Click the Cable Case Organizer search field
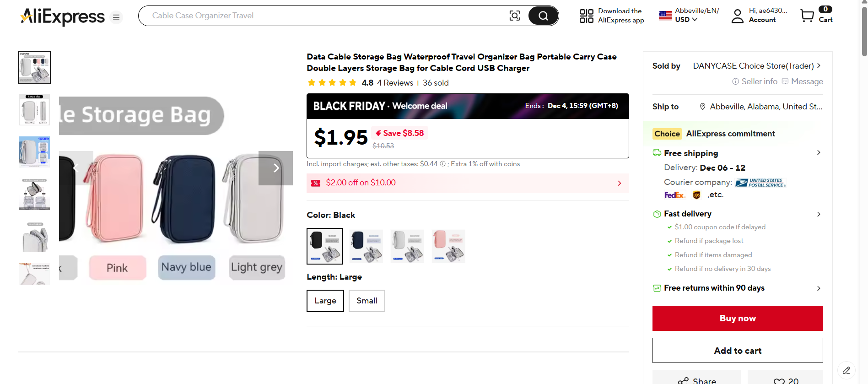 pos(320,16)
